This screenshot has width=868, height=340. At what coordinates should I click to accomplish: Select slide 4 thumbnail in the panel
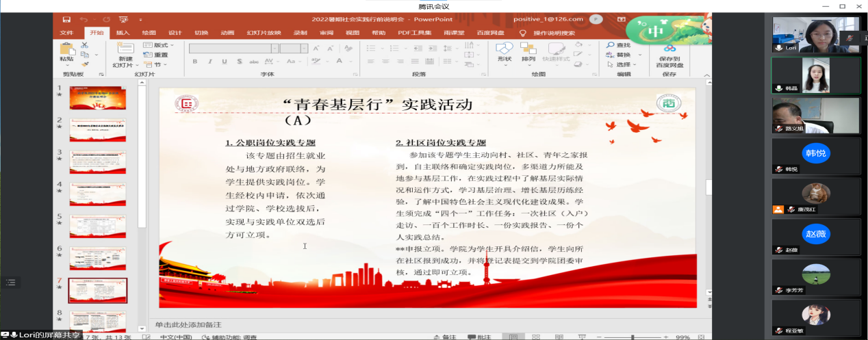[x=97, y=194]
